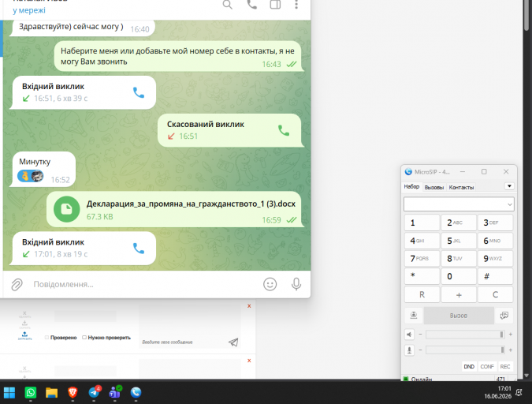
Task: Check the Нужно проверить checkbox
Action: pos(84,338)
